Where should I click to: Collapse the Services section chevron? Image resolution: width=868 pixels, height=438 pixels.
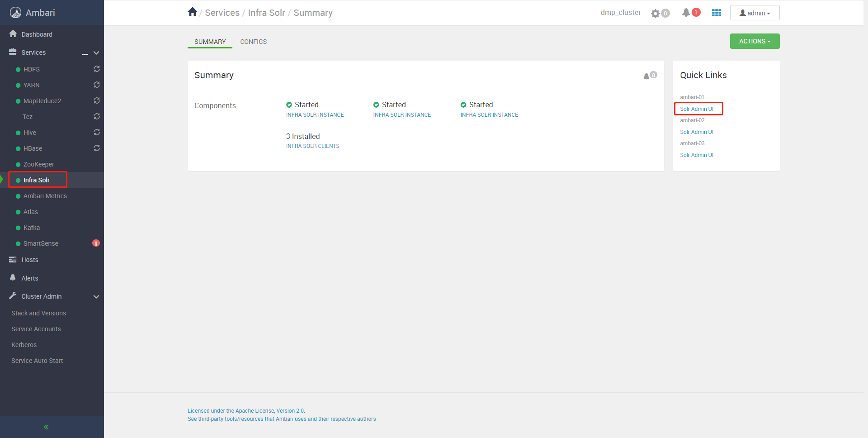click(96, 53)
